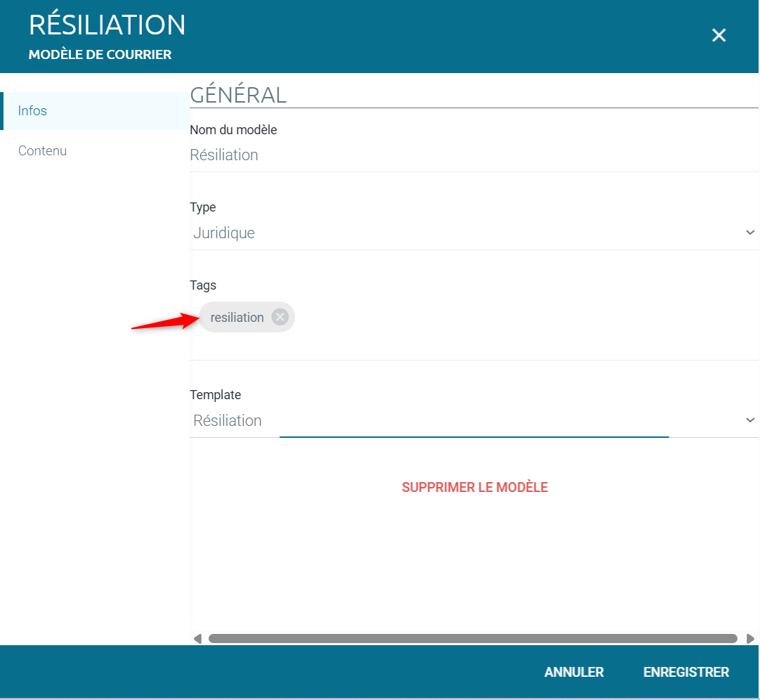Open the Contenu tab

tap(43, 150)
